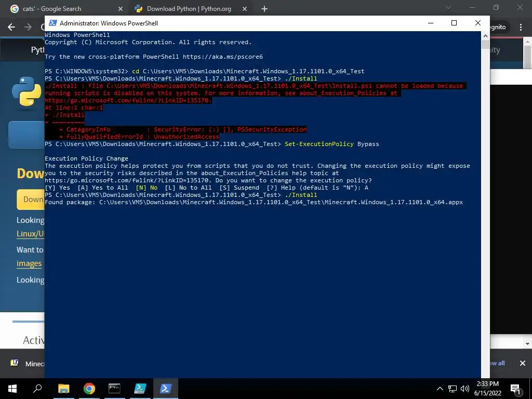Click the volume icon in the system tray

tap(465, 389)
